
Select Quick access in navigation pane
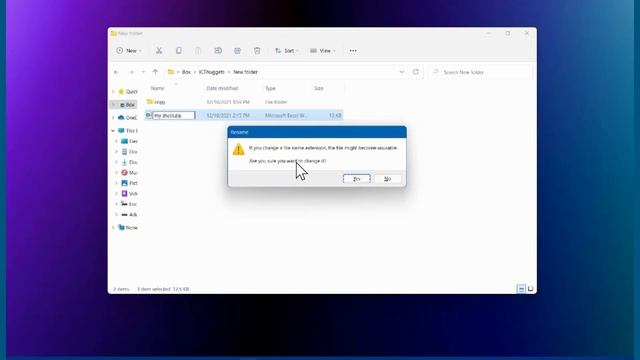coord(128,91)
